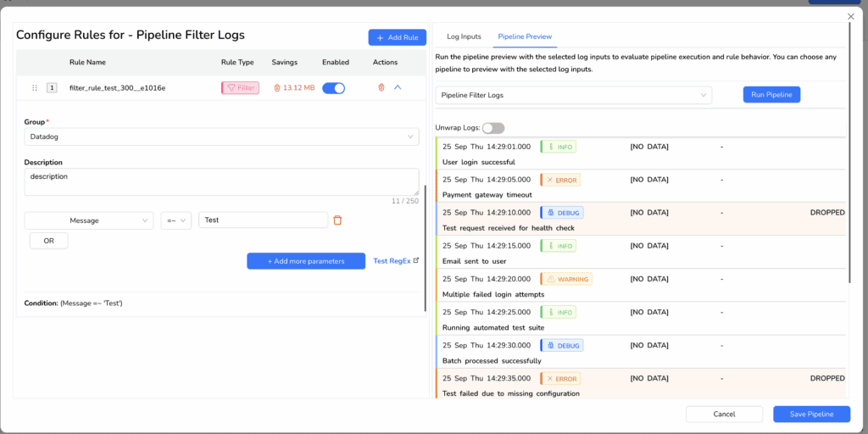Click the rule name filter_rule_test_300__e1016e
868x434 pixels.
[117, 87]
